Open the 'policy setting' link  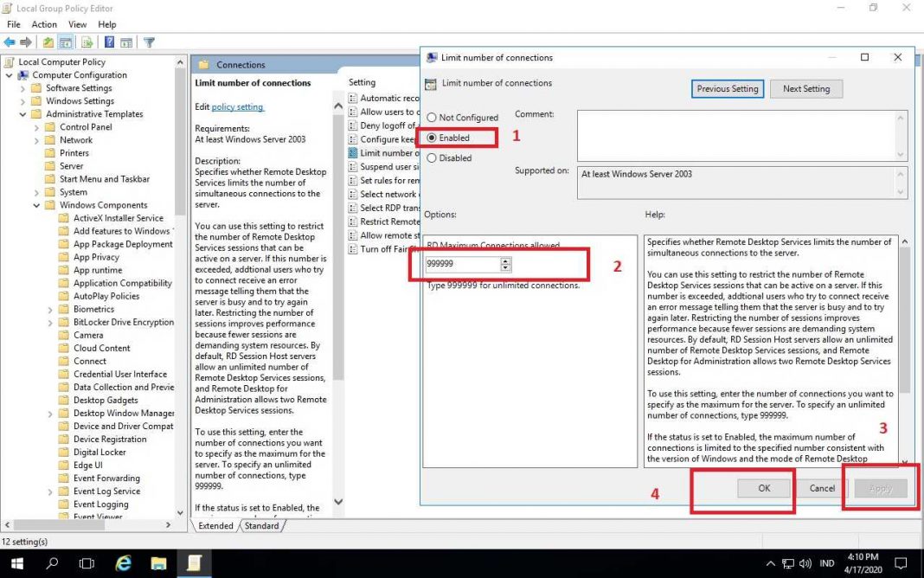pos(237,107)
